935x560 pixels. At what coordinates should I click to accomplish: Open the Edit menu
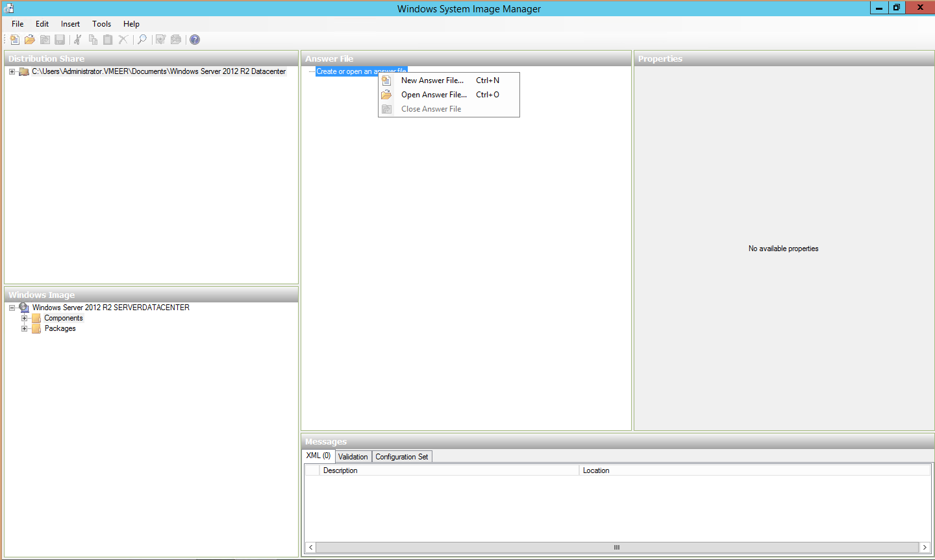click(x=42, y=24)
